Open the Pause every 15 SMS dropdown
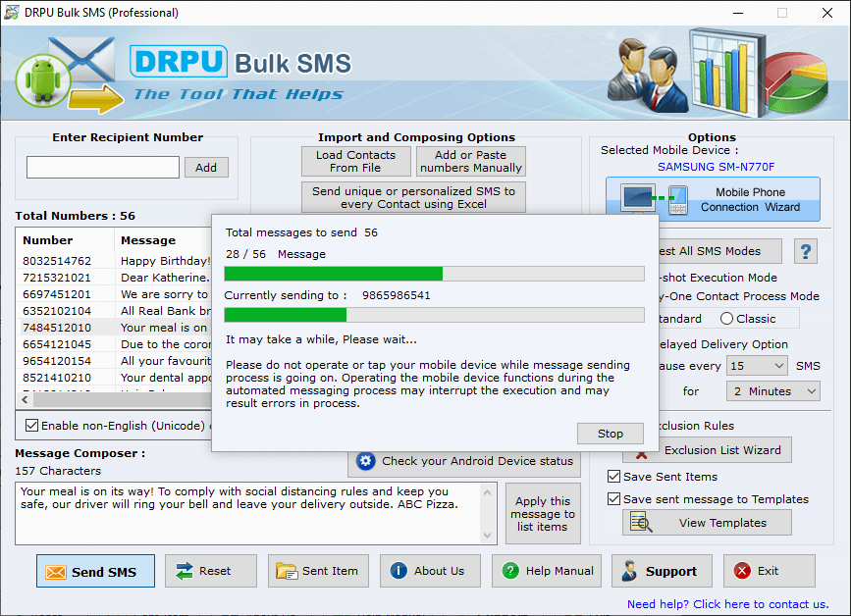The height and width of the screenshot is (616, 851). [x=757, y=366]
